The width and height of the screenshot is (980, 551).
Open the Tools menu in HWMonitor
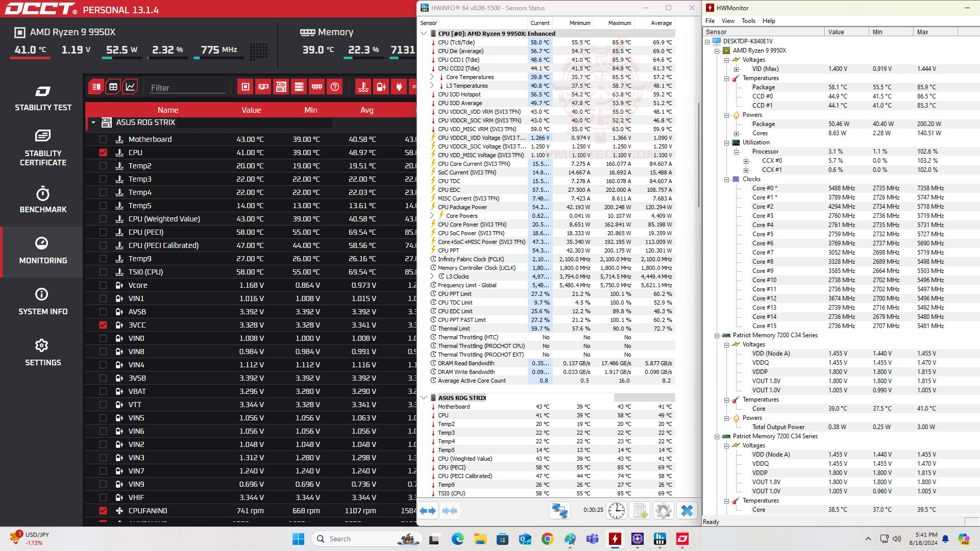click(x=748, y=21)
